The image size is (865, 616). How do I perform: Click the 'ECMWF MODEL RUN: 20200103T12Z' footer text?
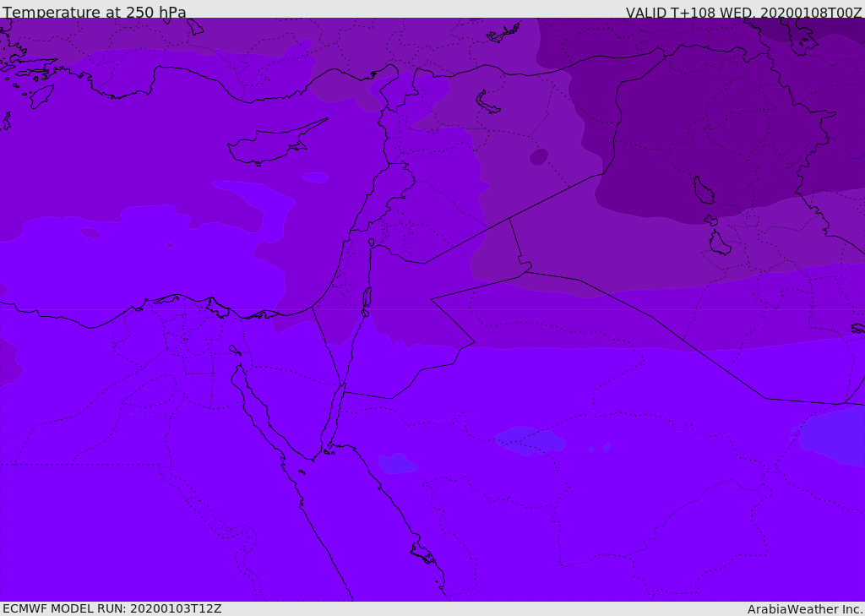[112, 608]
